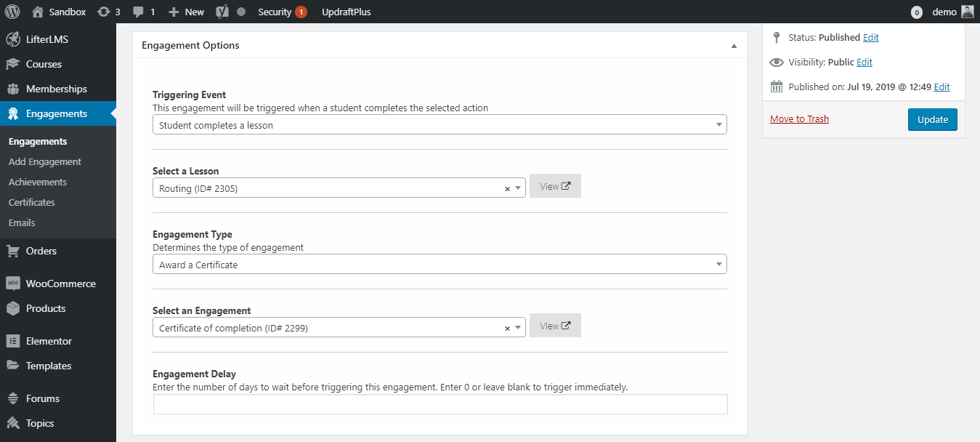The width and height of the screenshot is (980, 442).
Task: Go to the Emails submenu
Action: (22, 222)
